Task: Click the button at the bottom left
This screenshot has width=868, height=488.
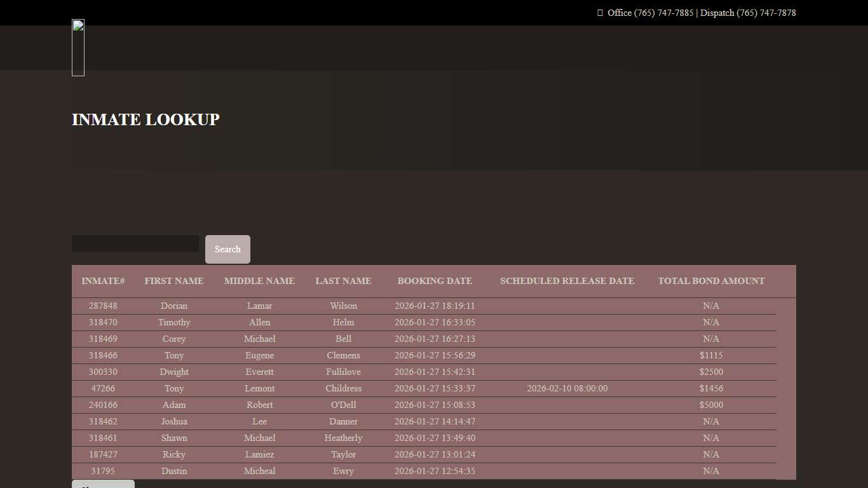Action: 103,486
